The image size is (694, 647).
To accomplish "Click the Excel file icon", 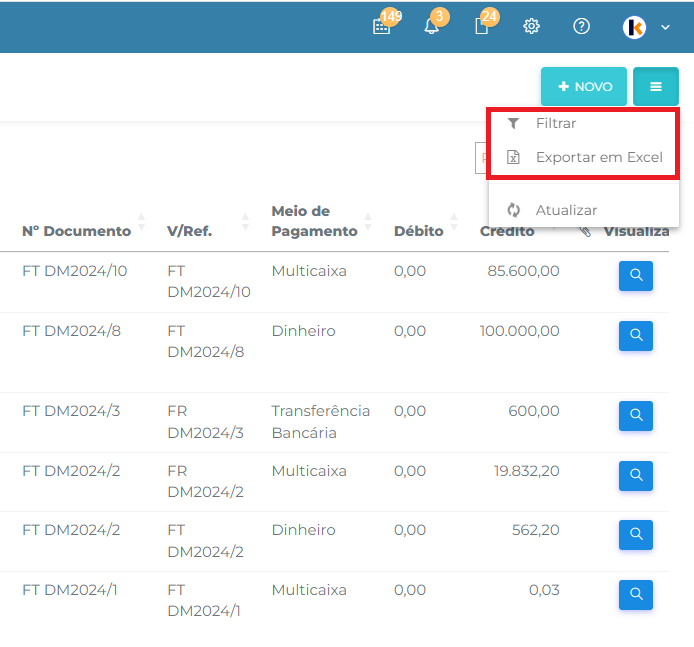I will click(513, 157).
